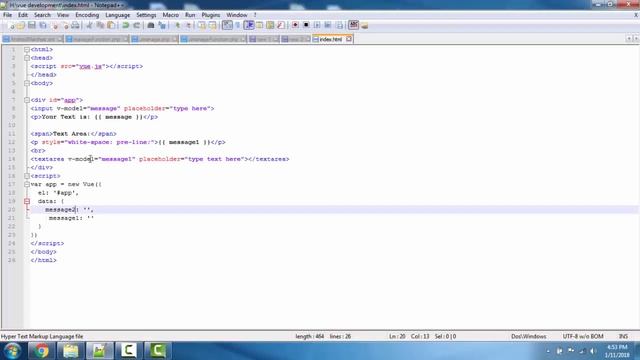The width and height of the screenshot is (640, 360).
Task: Toggle Synchronize Vertical Scrolling
Action: pyautogui.click(x=202, y=25)
